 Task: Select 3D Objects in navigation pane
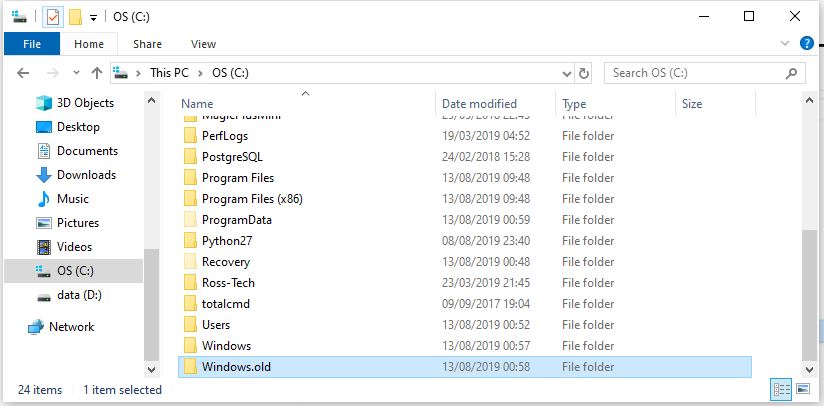click(x=75, y=103)
